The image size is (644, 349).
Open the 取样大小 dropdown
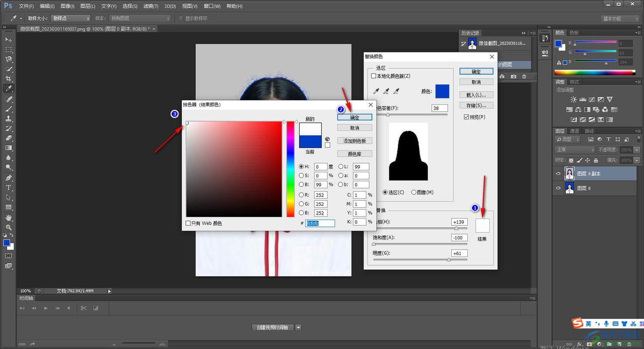(x=71, y=18)
